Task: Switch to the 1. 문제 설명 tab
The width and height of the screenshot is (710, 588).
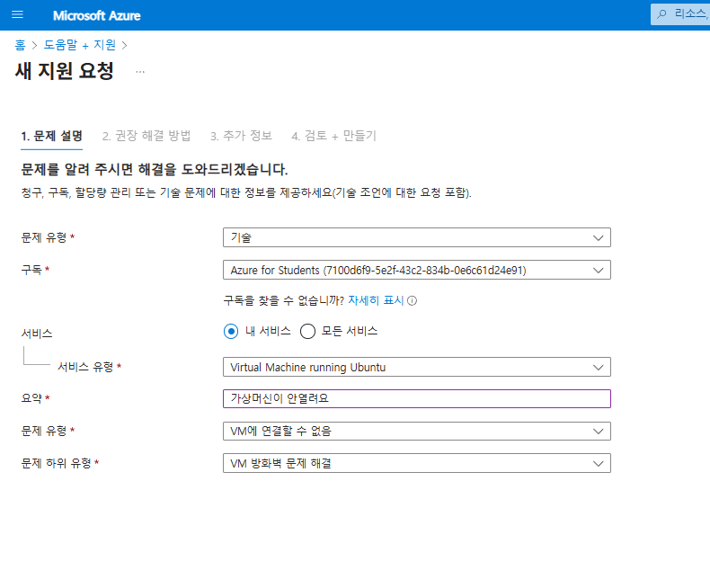Action: (x=51, y=136)
